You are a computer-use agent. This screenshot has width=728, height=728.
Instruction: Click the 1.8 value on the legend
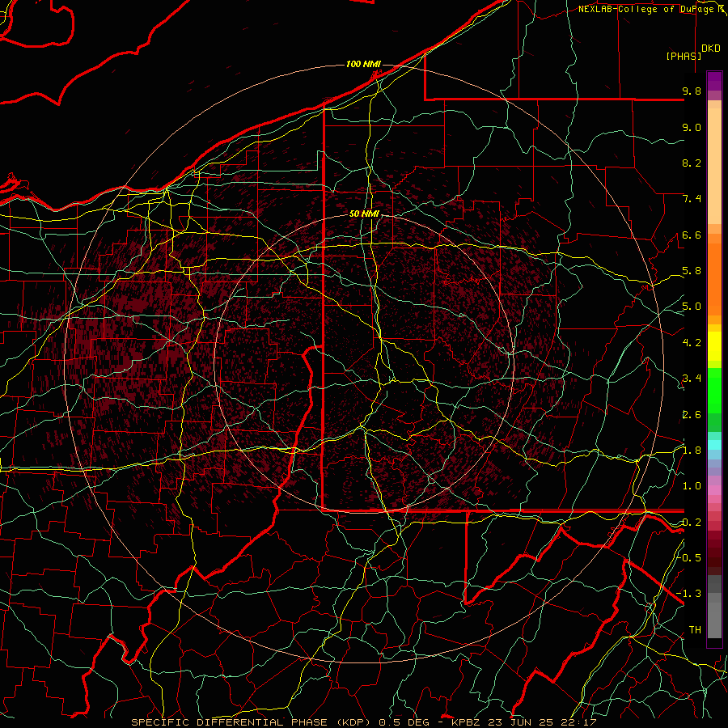[692, 451]
